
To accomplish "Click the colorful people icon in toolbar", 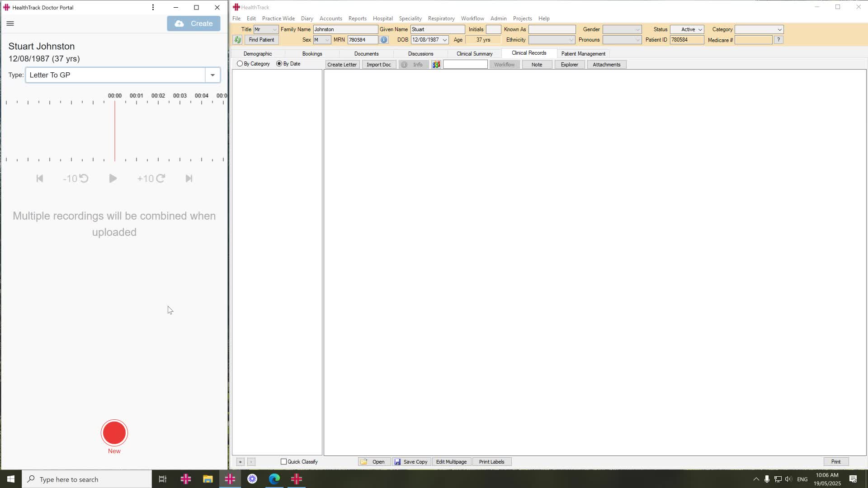I will pos(436,65).
